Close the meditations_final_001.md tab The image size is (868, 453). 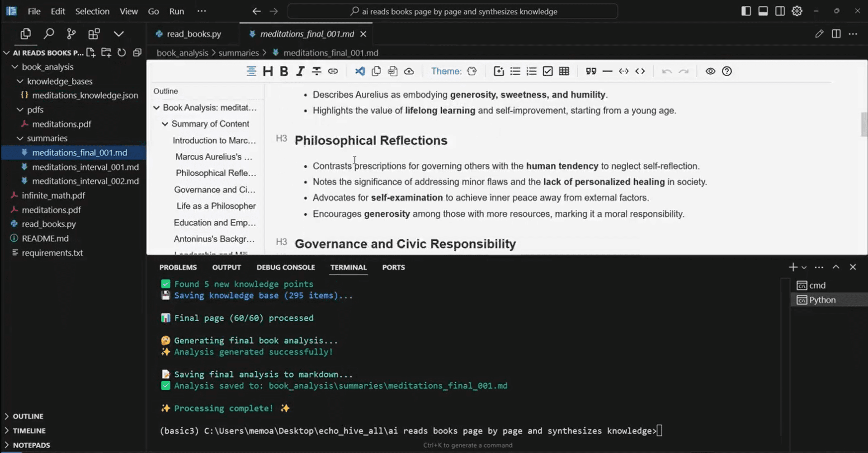363,34
